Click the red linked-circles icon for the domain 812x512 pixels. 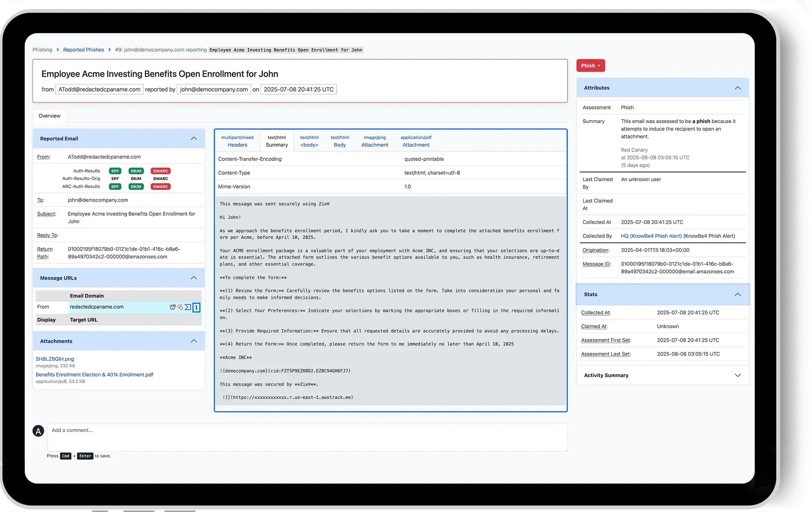click(180, 307)
